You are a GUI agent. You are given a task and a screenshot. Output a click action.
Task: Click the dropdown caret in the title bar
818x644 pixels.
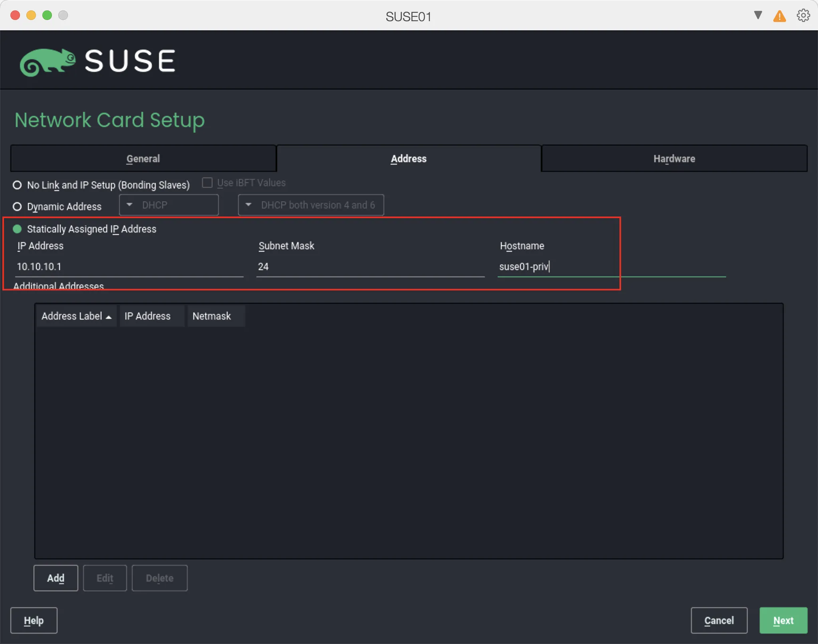click(757, 15)
